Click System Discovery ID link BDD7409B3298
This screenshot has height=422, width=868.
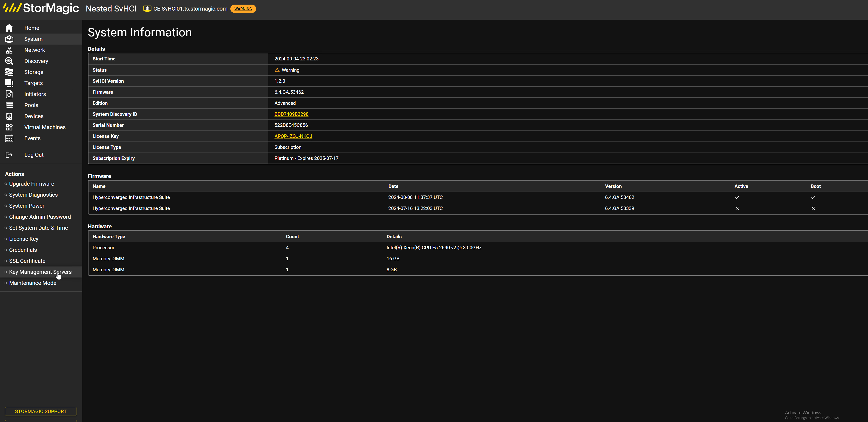(x=291, y=114)
